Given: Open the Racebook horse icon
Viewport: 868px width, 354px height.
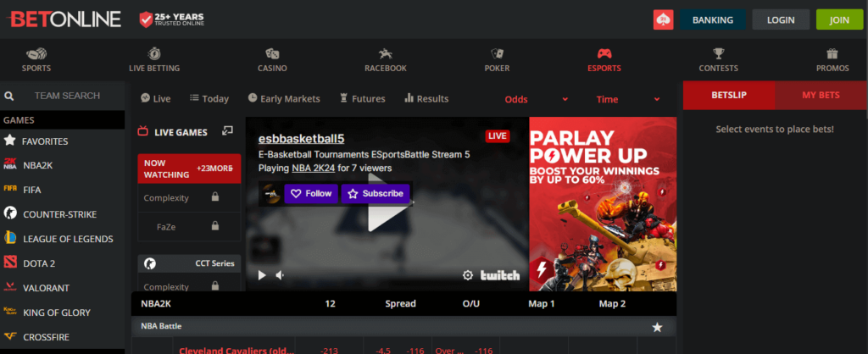Looking at the screenshot, I should pyautogui.click(x=386, y=54).
